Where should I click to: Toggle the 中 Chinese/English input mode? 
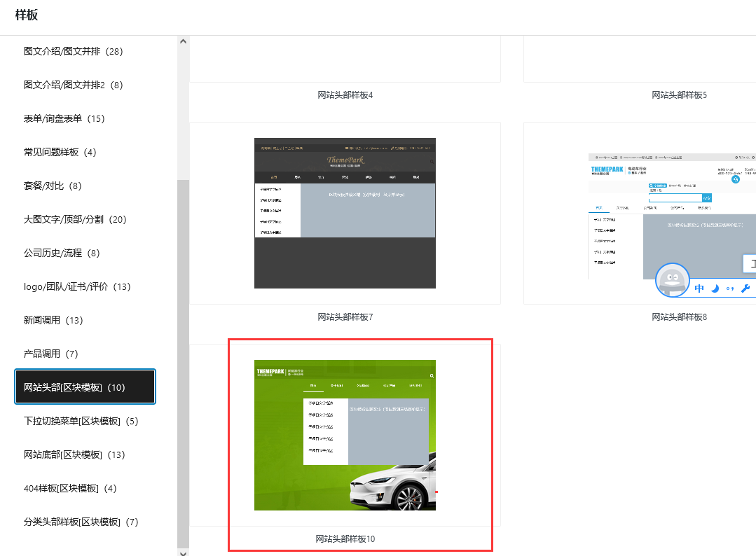click(x=699, y=289)
